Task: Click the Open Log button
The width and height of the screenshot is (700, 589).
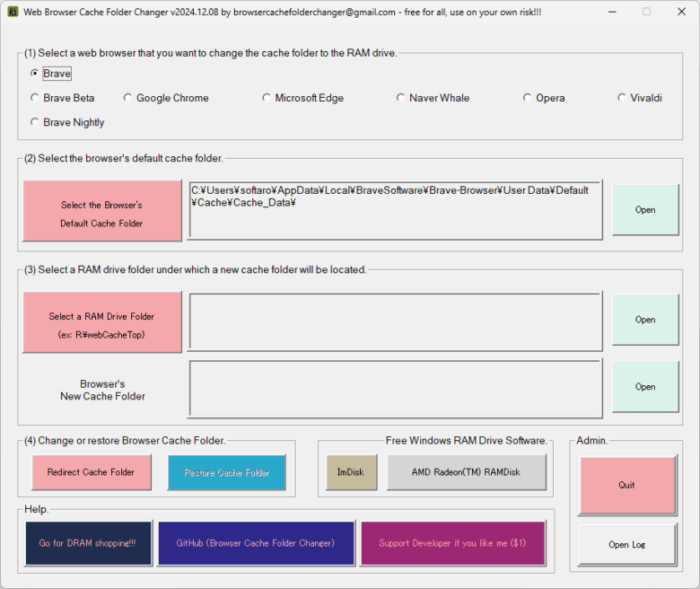Action: click(x=627, y=545)
